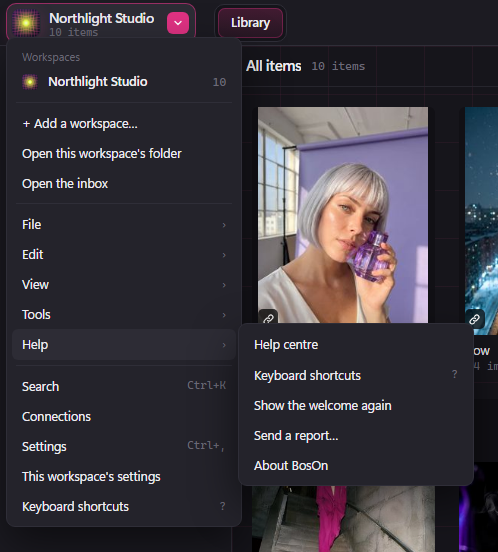Viewport: 498px width, 552px height.
Task: Open Keyboard shortcuts in the main menu
Action: point(124,506)
